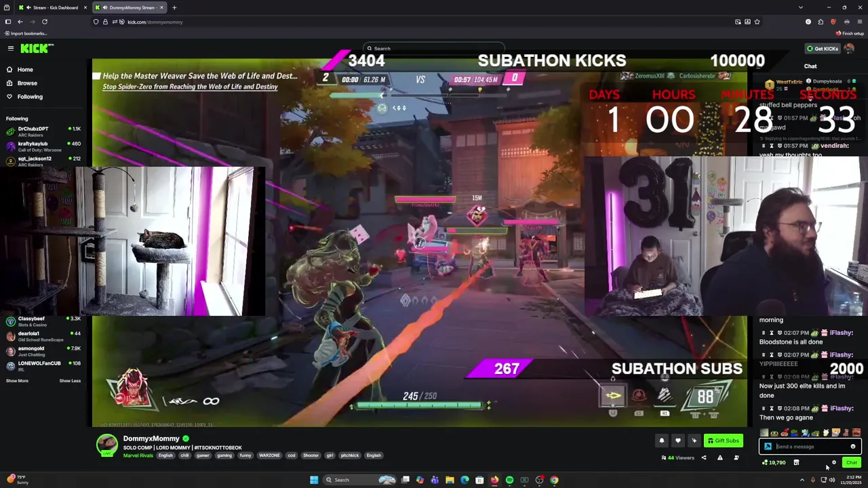Image resolution: width=868 pixels, height=488 pixels.
Task: Click DommyxMommy channel avatar
Action: 106,444
